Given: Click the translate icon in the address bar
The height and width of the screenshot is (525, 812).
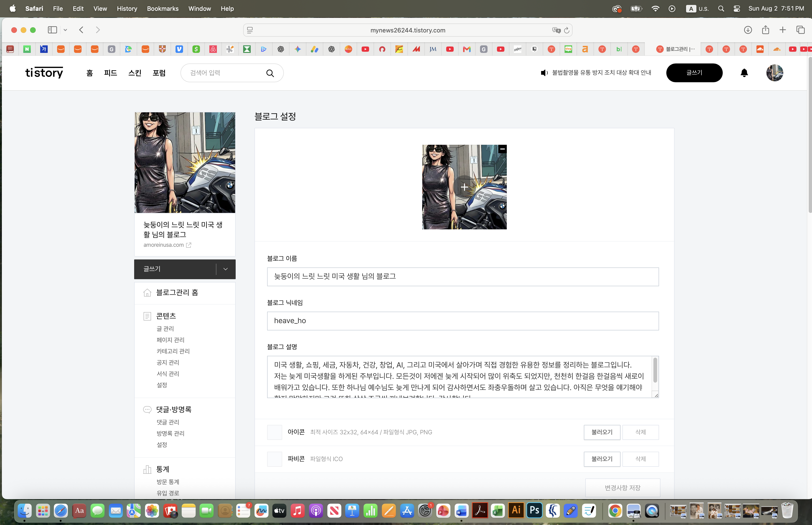Looking at the screenshot, I should 556,30.
